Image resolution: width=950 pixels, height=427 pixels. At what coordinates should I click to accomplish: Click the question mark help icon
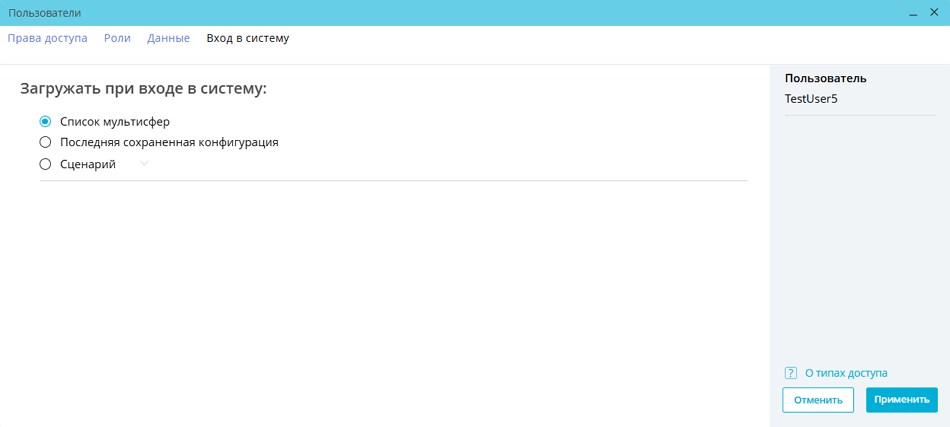coord(791,373)
